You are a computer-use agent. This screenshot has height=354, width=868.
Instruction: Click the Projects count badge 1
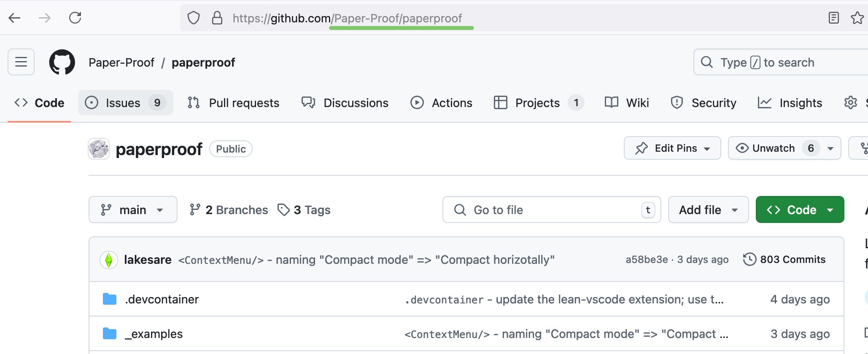576,103
